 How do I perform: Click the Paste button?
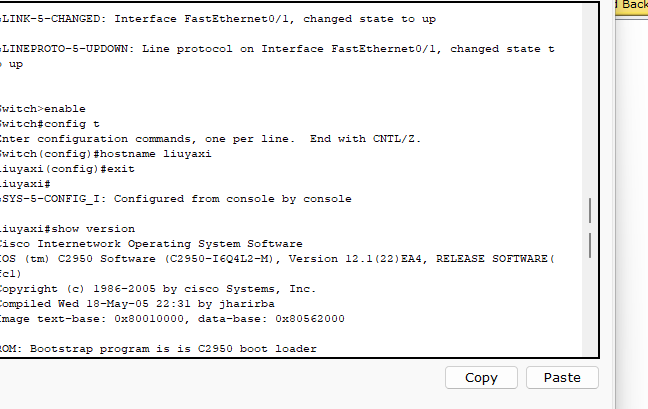coord(562,378)
